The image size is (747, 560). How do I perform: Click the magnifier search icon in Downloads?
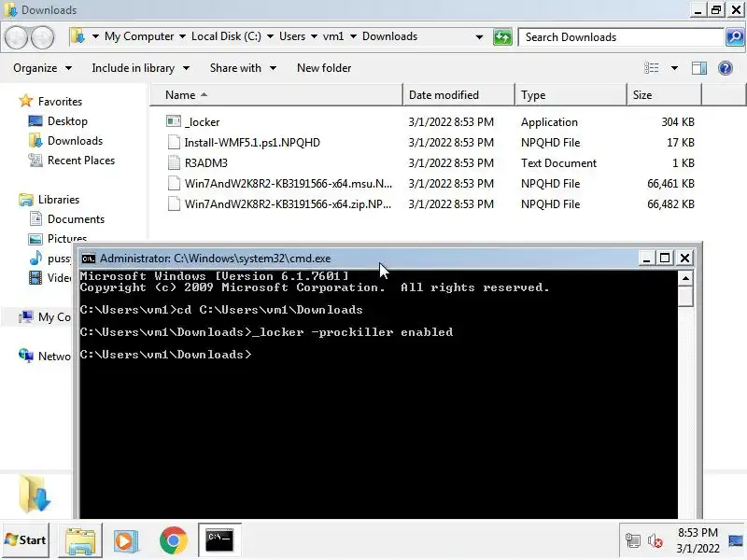click(x=735, y=37)
